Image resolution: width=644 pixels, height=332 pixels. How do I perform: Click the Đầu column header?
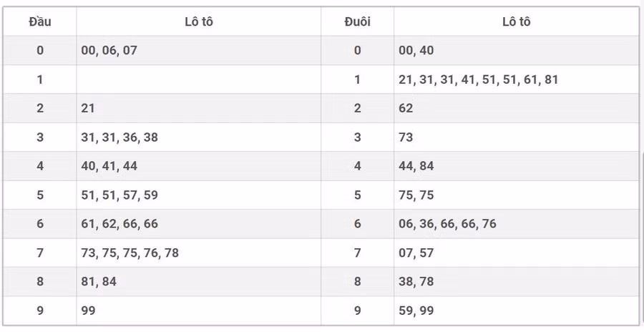tap(40, 21)
